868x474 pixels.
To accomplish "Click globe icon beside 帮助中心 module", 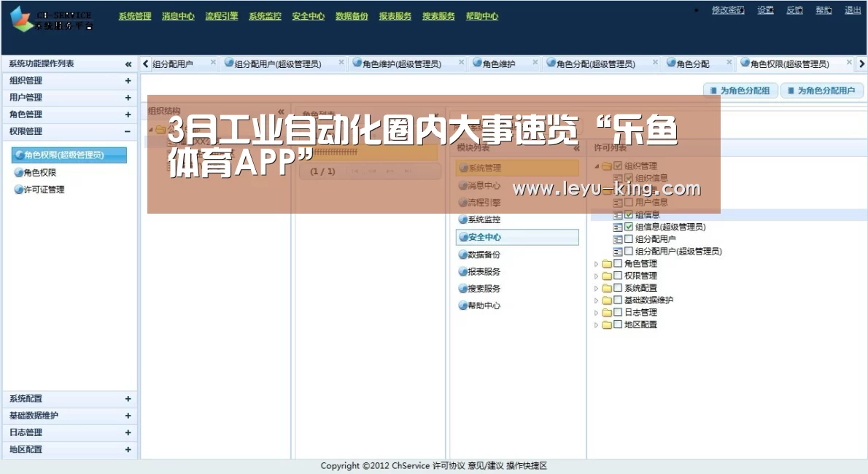I will coord(462,305).
